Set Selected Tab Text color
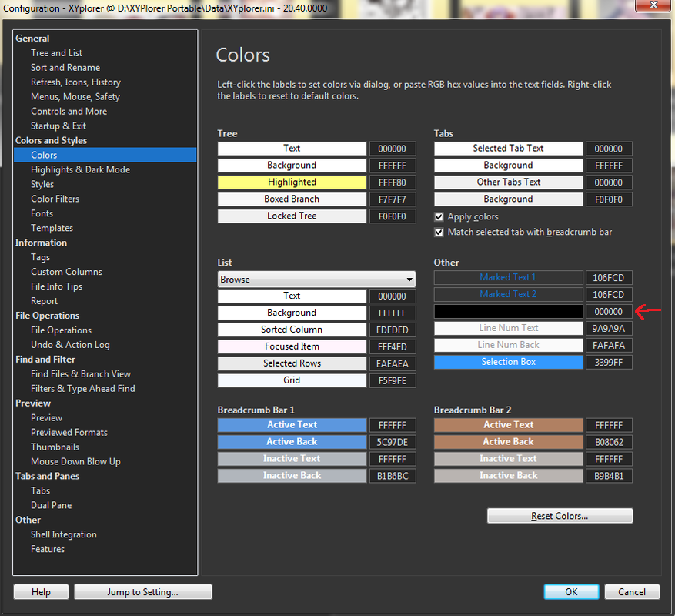Image resolution: width=675 pixels, height=616 pixels. pyautogui.click(x=509, y=149)
